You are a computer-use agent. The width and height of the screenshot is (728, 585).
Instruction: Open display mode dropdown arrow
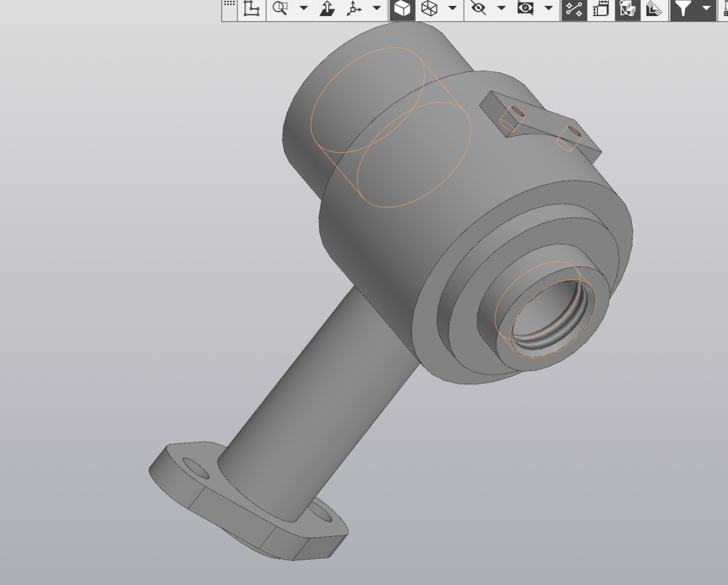point(452,8)
